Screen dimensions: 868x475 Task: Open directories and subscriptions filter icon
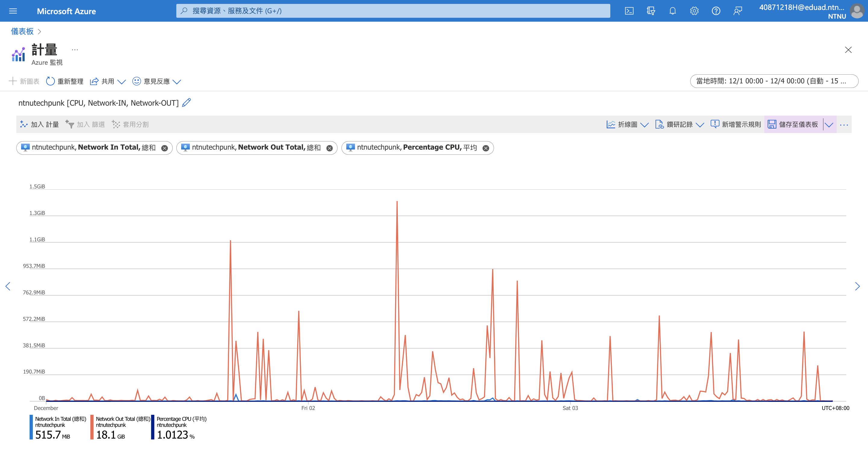tap(651, 11)
